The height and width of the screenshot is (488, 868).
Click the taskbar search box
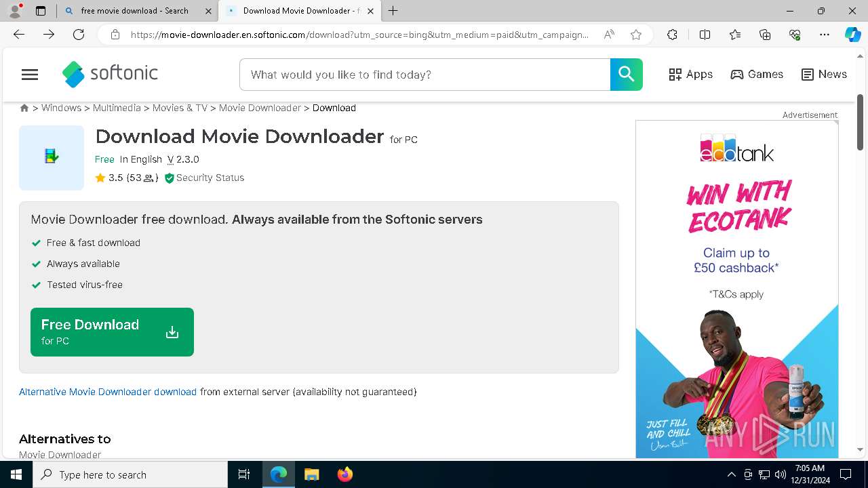(130, 474)
